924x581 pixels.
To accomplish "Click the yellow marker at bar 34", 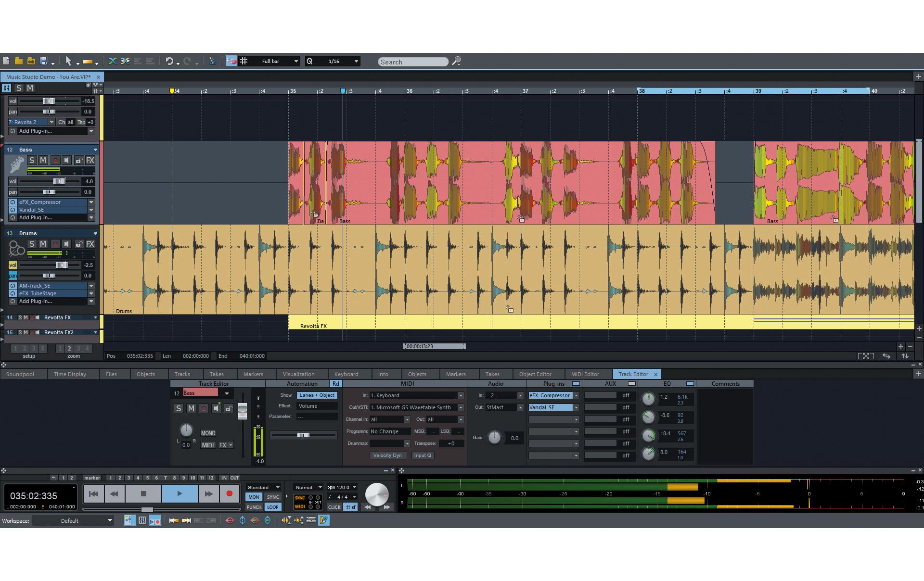I will coord(172,91).
